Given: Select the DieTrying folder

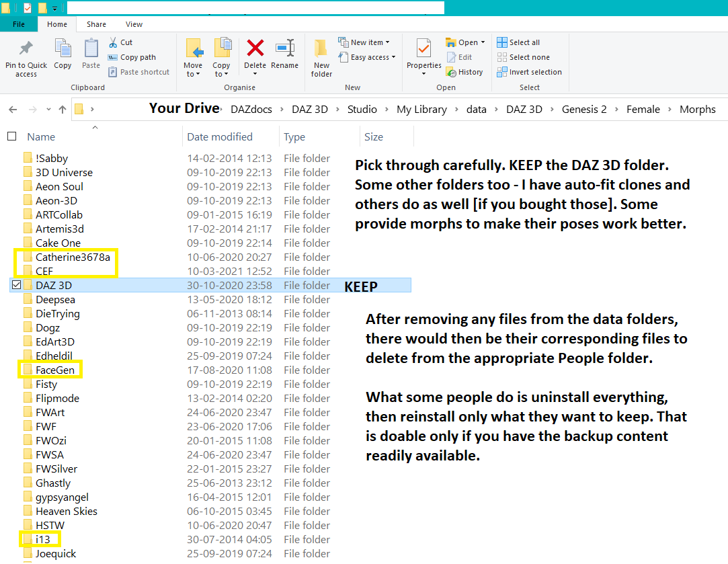Looking at the screenshot, I should point(58,313).
